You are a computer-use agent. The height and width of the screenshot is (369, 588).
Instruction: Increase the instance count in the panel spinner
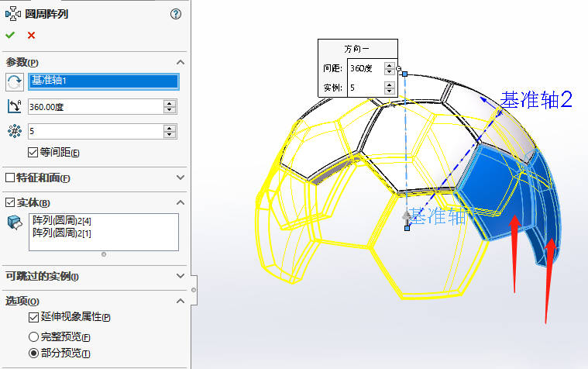(x=170, y=128)
